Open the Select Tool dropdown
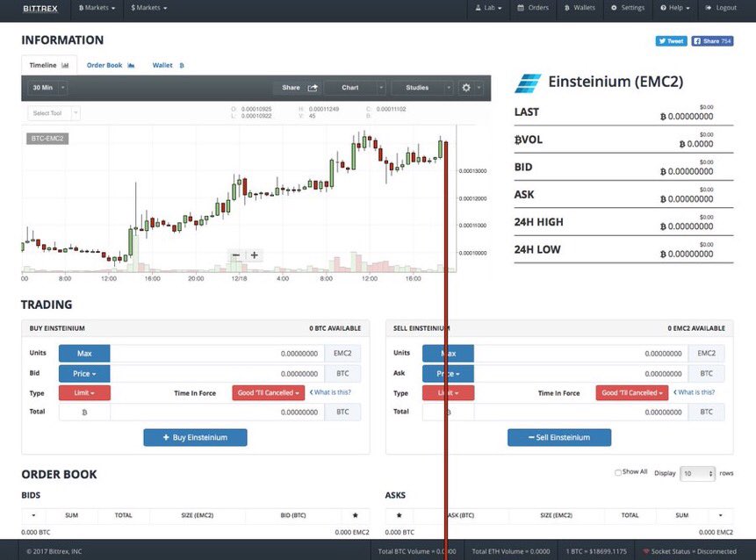This screenshot has width=756, height=560. point(54,113)
